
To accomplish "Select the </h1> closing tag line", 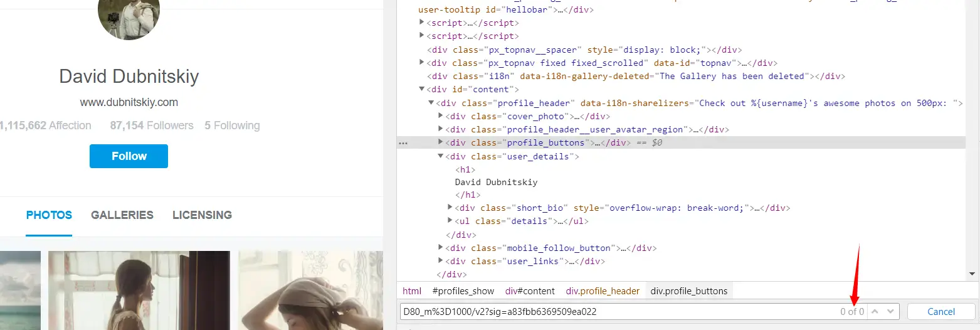I will pyautogui.click(x=468, y=195).
